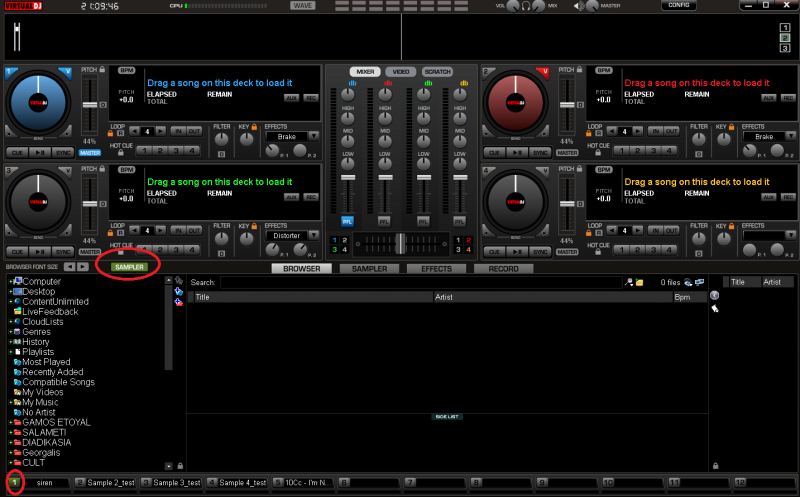
Task: Click the WAVE button in top bar
Action: 303,6
